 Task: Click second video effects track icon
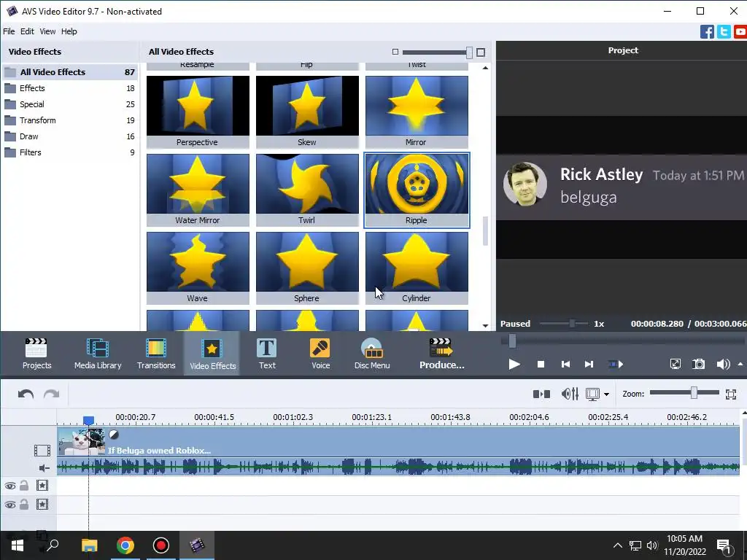click(x=42, y=505)
